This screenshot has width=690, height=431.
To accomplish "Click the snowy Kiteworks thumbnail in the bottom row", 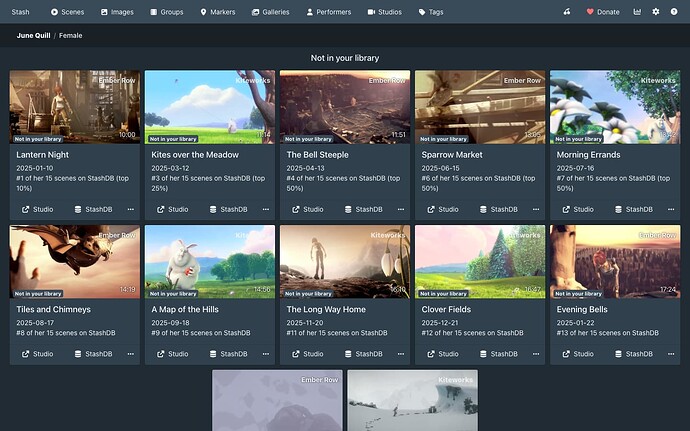I will (412, 400).
